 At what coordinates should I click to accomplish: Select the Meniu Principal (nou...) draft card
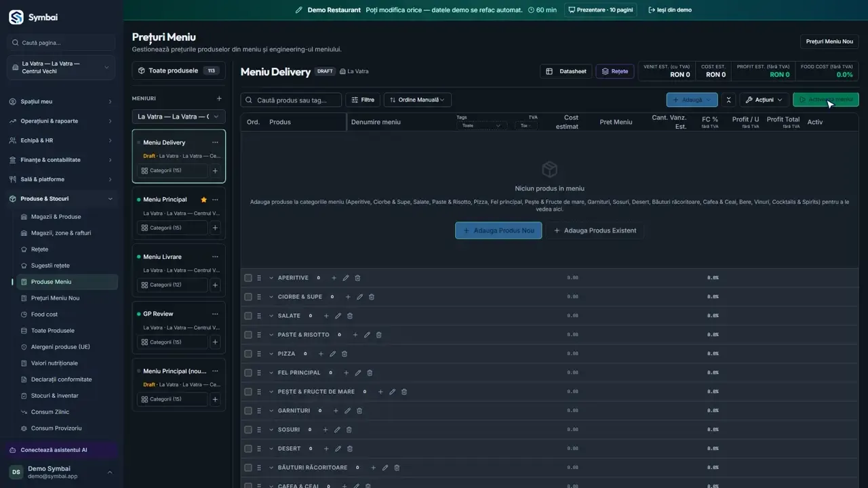178,384
